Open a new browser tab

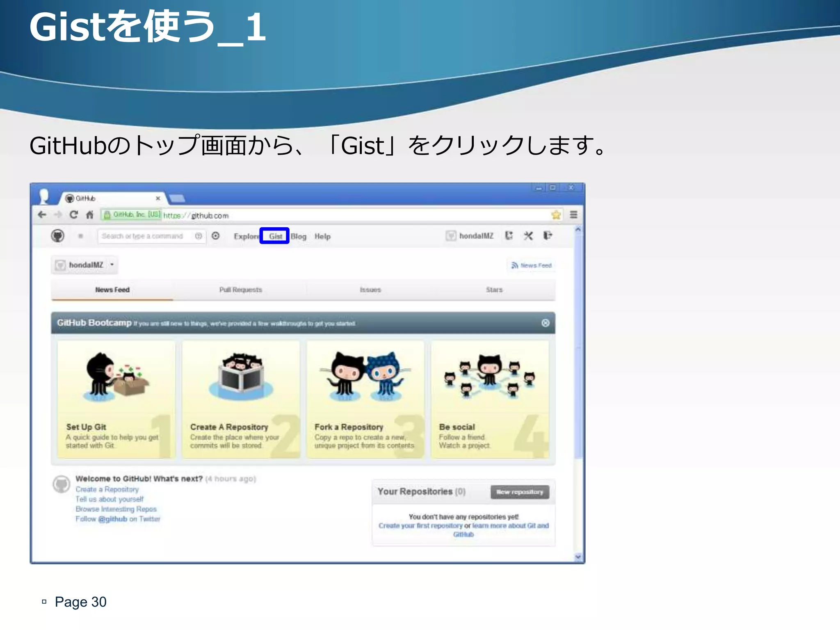(x=177, y=199)
